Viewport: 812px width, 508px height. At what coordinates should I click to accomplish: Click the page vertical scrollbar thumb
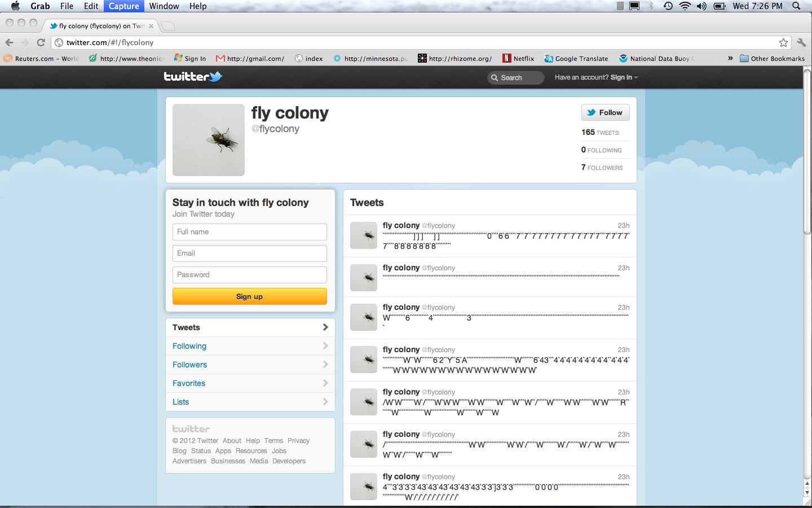click(x=807, y=152)
